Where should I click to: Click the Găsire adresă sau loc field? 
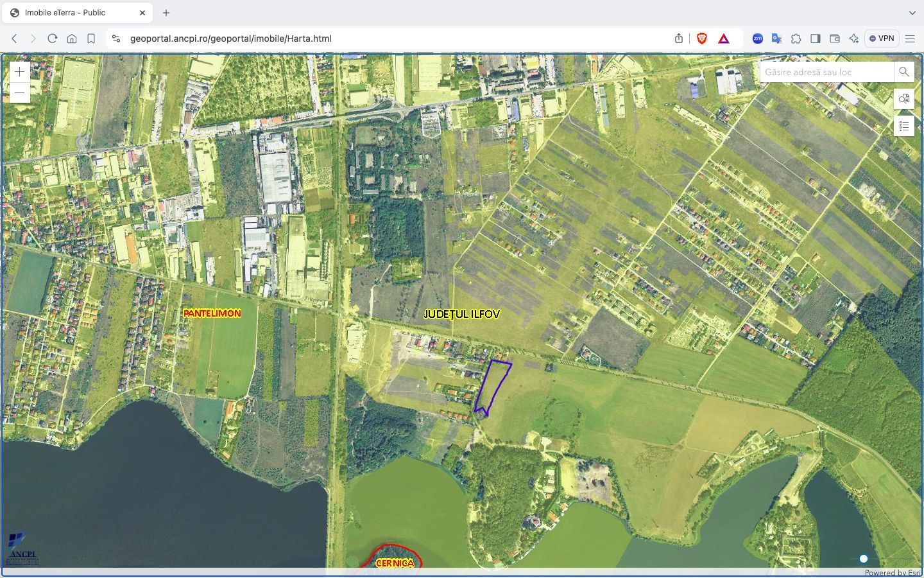point(826,72)
